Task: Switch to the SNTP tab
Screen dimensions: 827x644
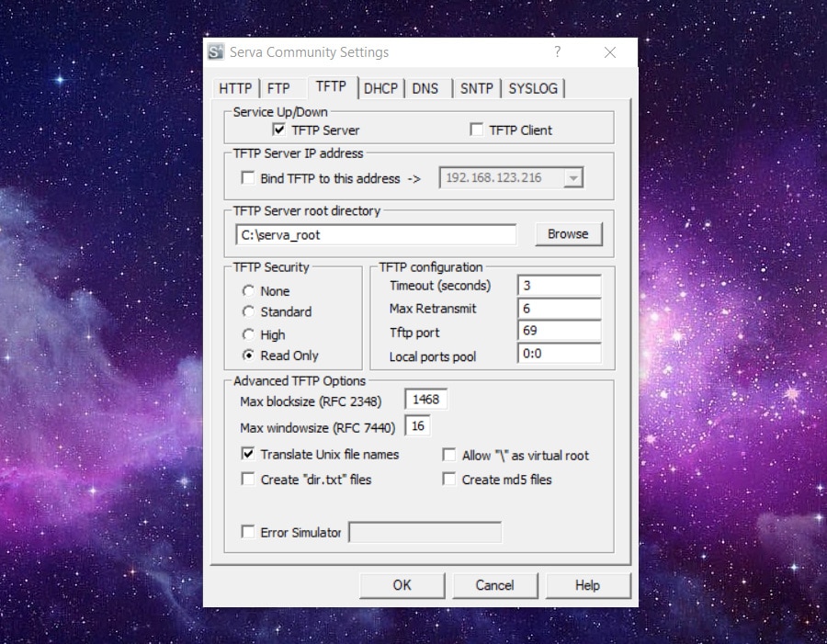Action: click(477, 88)
